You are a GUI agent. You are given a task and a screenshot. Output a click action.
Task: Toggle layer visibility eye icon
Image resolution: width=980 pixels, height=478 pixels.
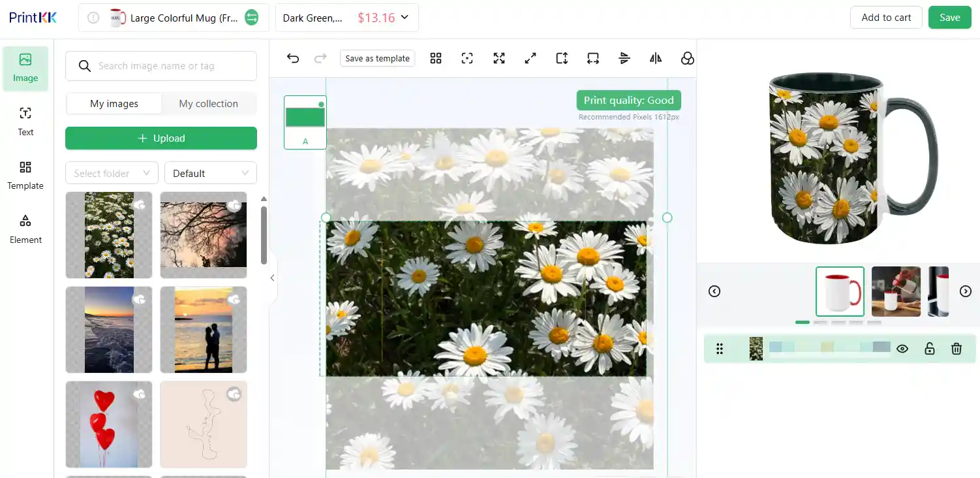click(902, 349)
